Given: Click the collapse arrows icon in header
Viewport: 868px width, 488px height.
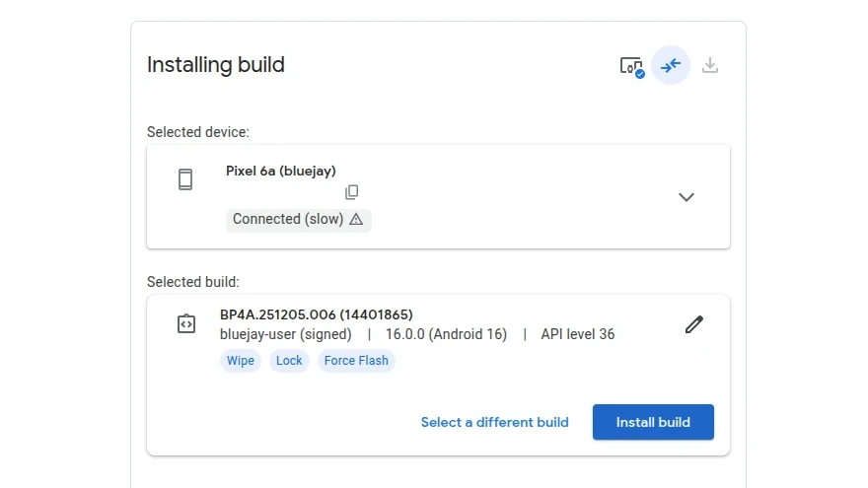Looking at the screenshot, I should (671, 66).
